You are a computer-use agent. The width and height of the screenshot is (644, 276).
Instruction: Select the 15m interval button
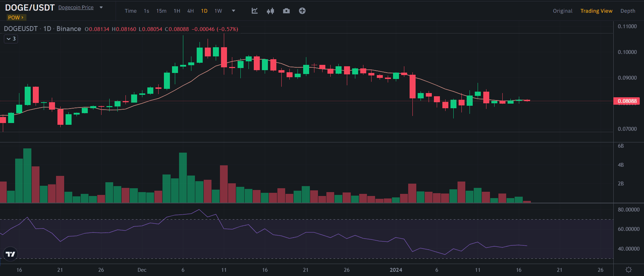click(161, 11)
